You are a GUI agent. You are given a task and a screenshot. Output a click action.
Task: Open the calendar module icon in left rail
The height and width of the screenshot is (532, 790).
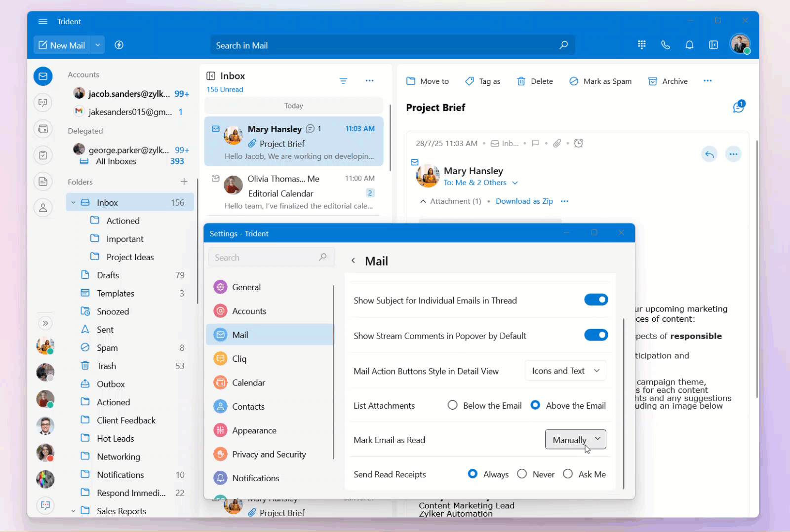pyautogui.click(x=43, y=129)
